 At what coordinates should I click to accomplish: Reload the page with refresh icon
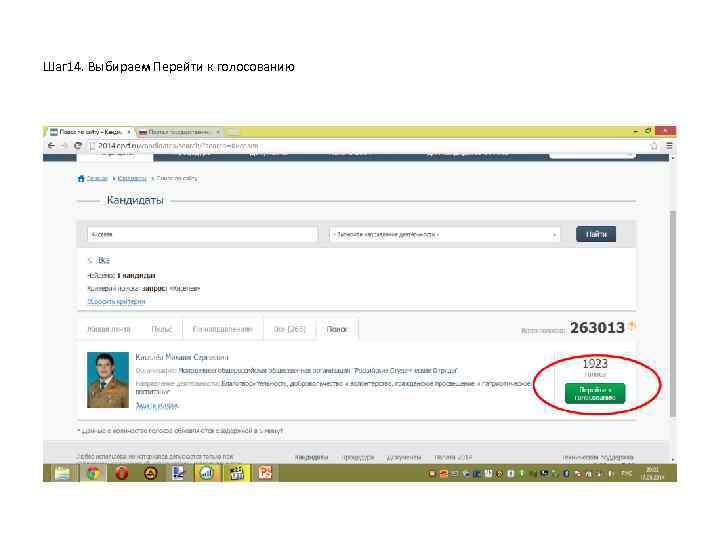[x=78, y=146]
